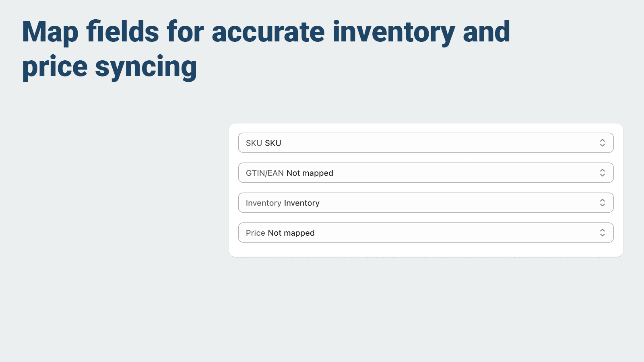Click the SKU field chevron icon

click(603, 142)
